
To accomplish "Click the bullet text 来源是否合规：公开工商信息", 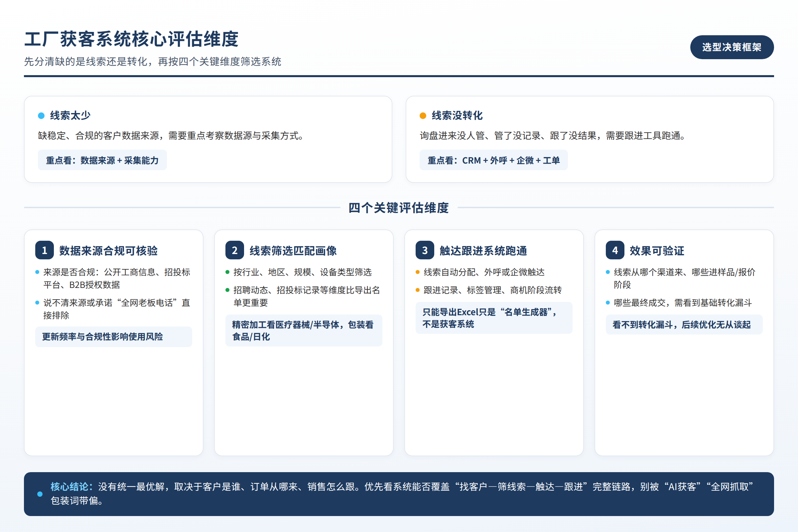I will (117, 278).
